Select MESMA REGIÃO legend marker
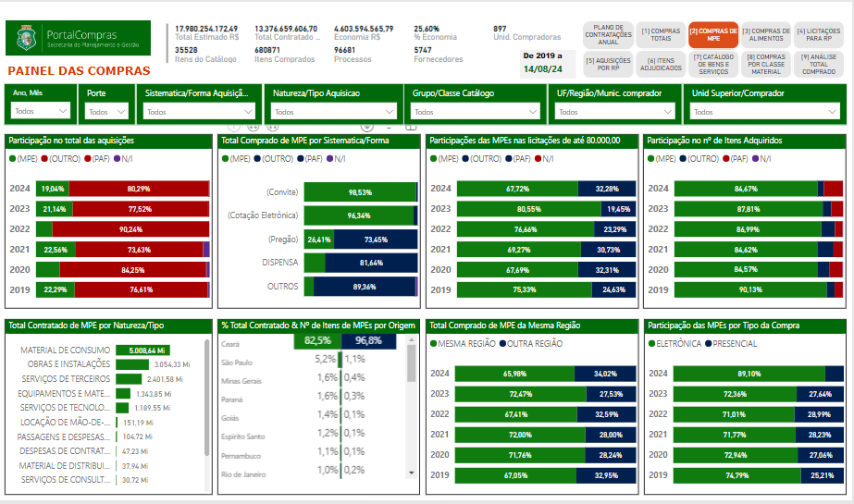 (x=433, y=344)
